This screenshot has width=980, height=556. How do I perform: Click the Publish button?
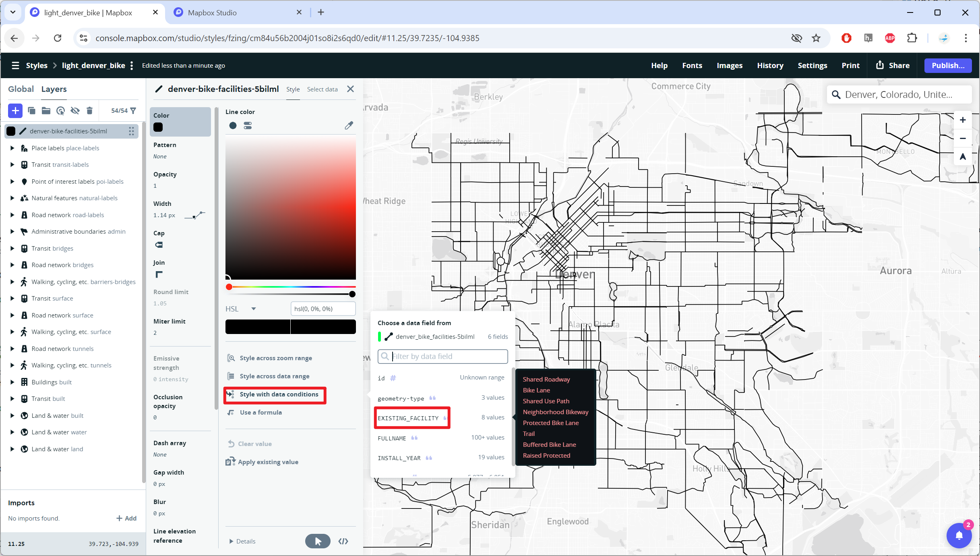948,65
